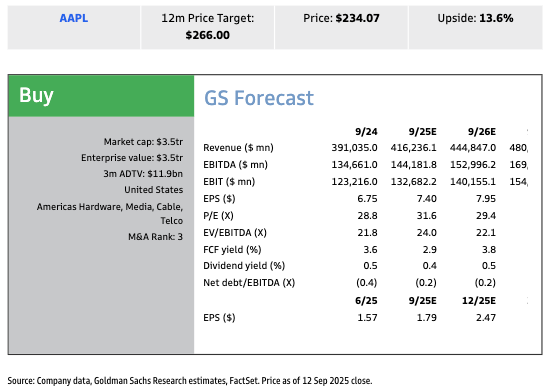
Task: Click the Net debt/EBITDA (X) row label
Action: tap(249, 282)
